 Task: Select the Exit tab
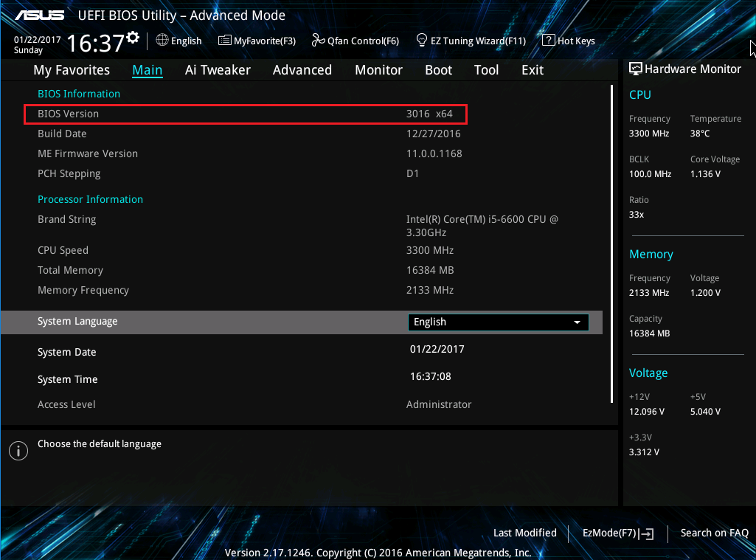[x=533, y=70]
